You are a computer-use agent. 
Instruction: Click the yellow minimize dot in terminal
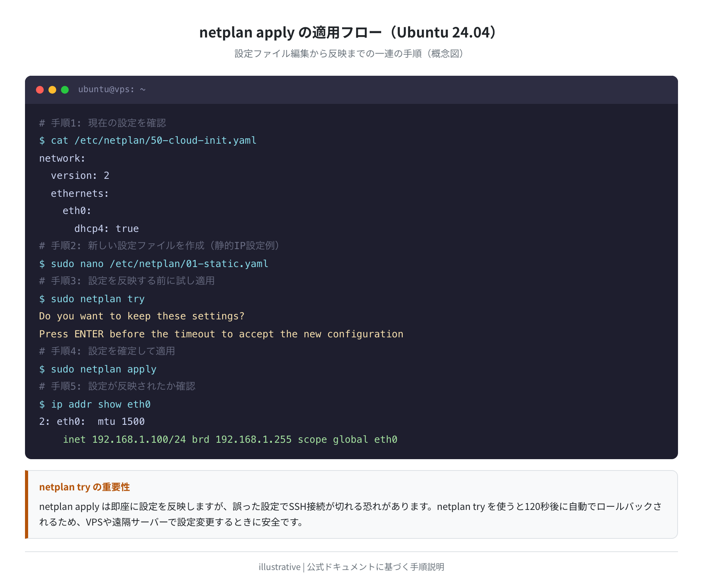[x=52, y=90]
